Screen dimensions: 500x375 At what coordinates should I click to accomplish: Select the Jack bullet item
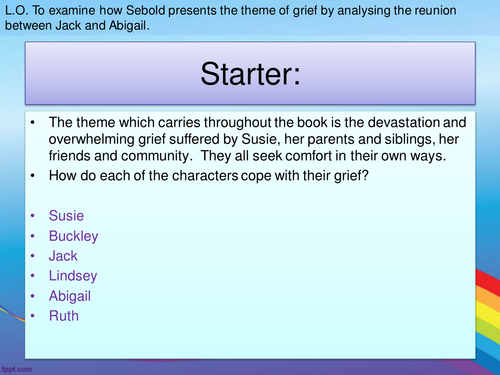click(x=63, y=256)
